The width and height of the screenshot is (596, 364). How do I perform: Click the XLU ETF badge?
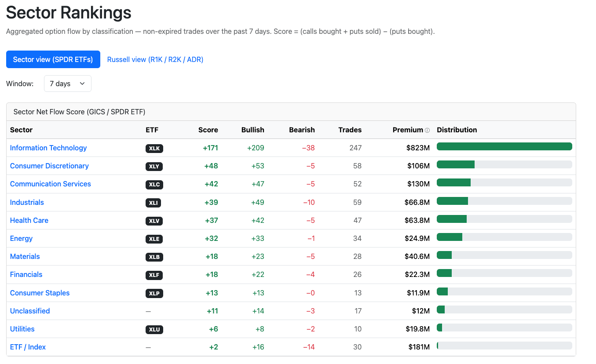(154, 330)
